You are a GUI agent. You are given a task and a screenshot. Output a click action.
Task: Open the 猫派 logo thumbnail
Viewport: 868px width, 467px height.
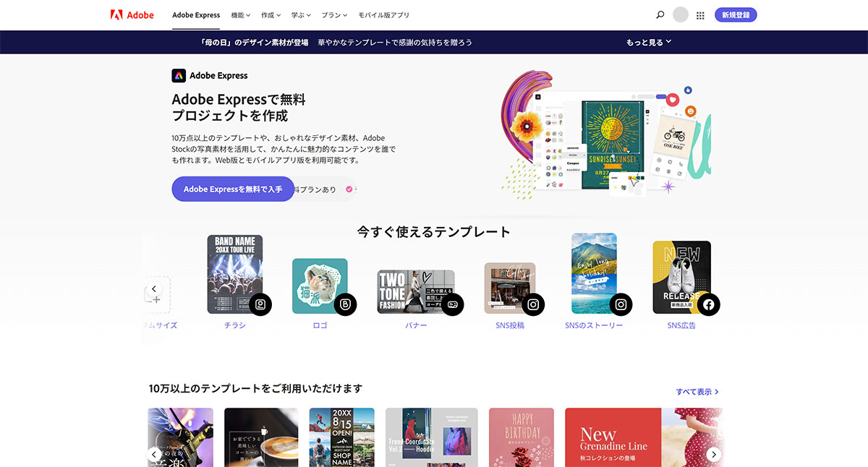[320, 286]
